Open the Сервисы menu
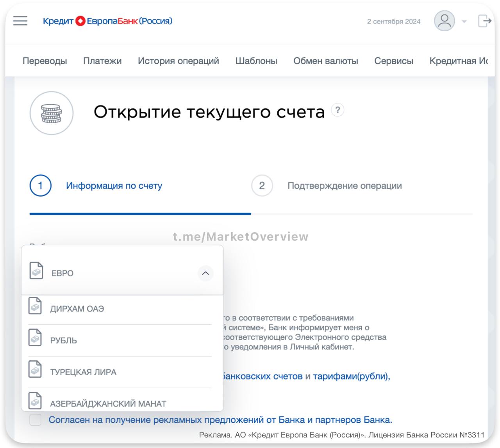Screen dimensions: 500x448 394,61
